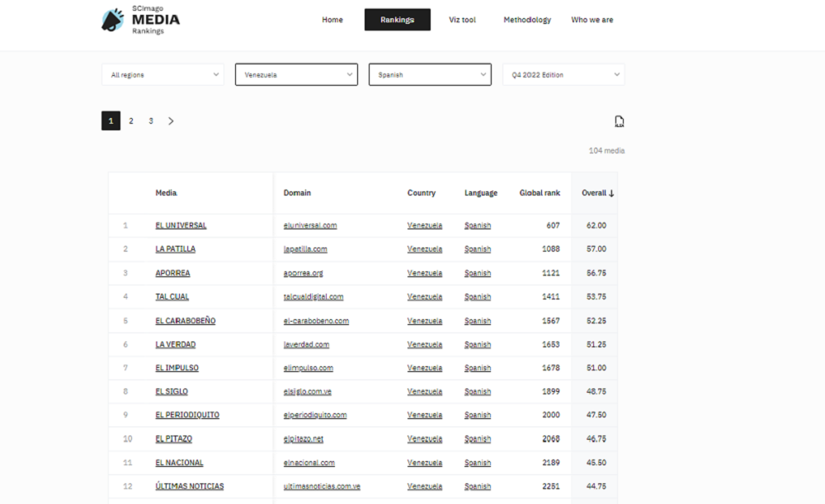Sort by Overall column header
This screenshot has width=825, height=504.
598,193
